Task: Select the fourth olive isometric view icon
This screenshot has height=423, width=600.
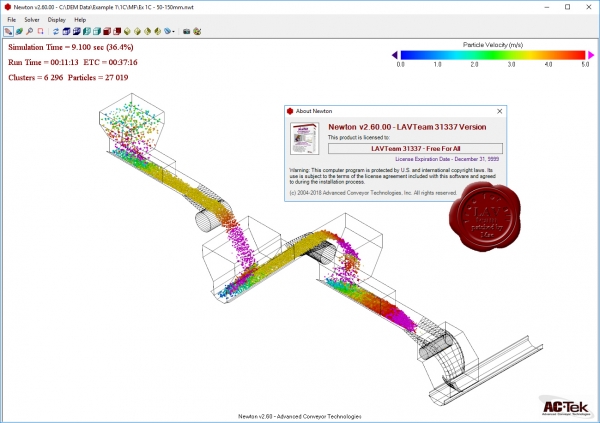Action: (158, 31)
